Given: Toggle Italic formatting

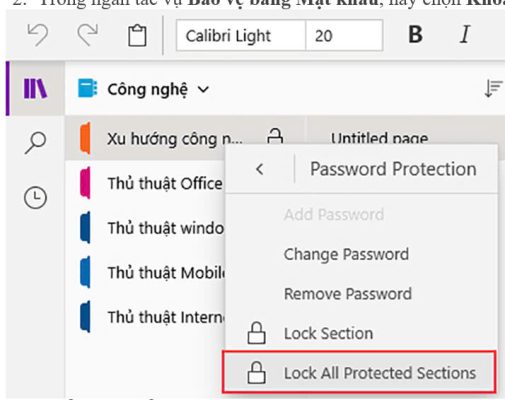Looking at the screenshot, I should point(465,35).
